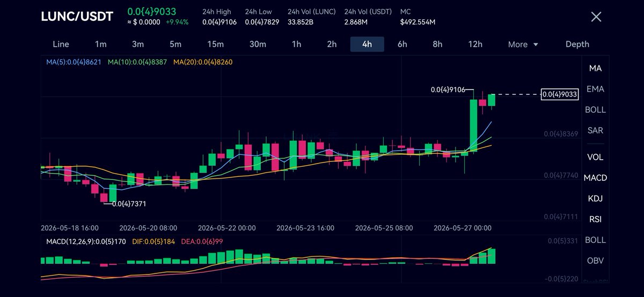Click the 0.0{4}7111 price axis label
Screen dimensions: 644x297
[x=560, y=217]
